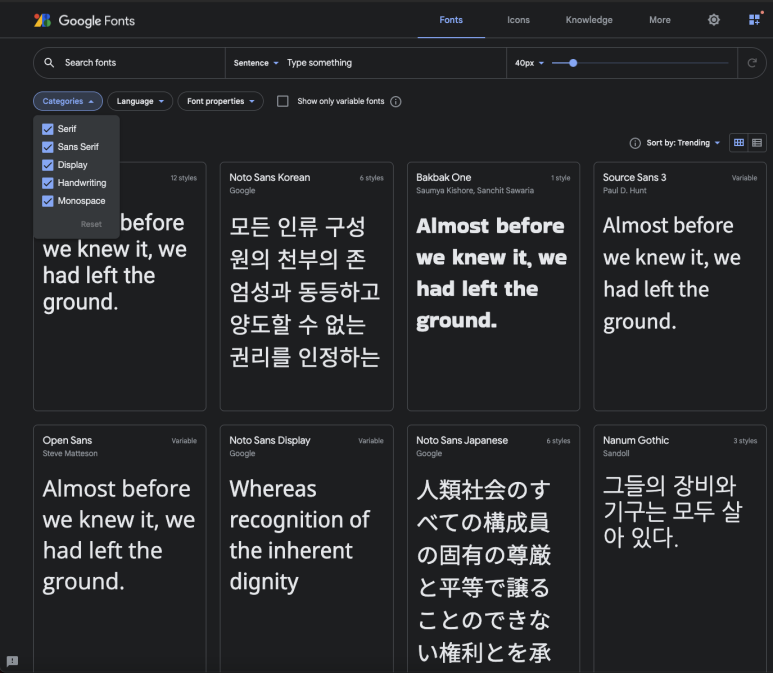
Task: Uncheck the Handwriting category
Action: click(x=48, y=183)
